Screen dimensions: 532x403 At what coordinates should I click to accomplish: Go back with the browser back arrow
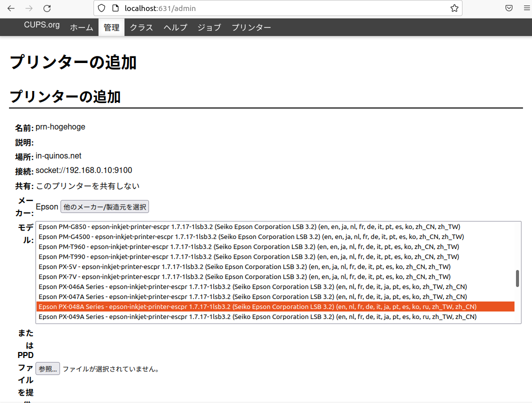pyautogui.click(x=11, y=8)
